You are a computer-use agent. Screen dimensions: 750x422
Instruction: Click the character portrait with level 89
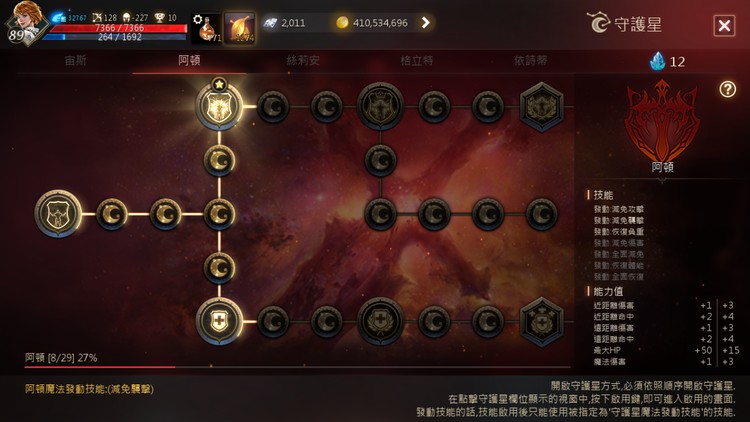(x=25, y=23)
